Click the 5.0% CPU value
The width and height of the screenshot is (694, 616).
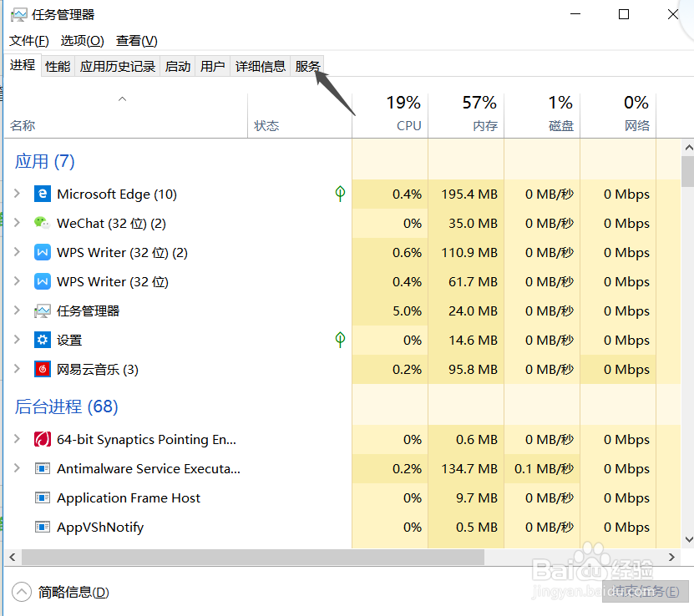(408, 311)
